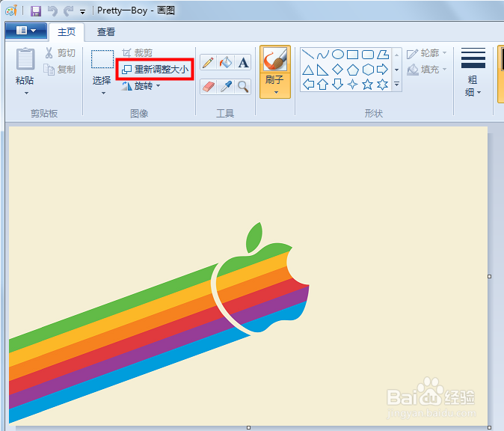This screenshot has height=431, width=504.
Task: Select the Right arrow shape
Action: coord(383,70)
